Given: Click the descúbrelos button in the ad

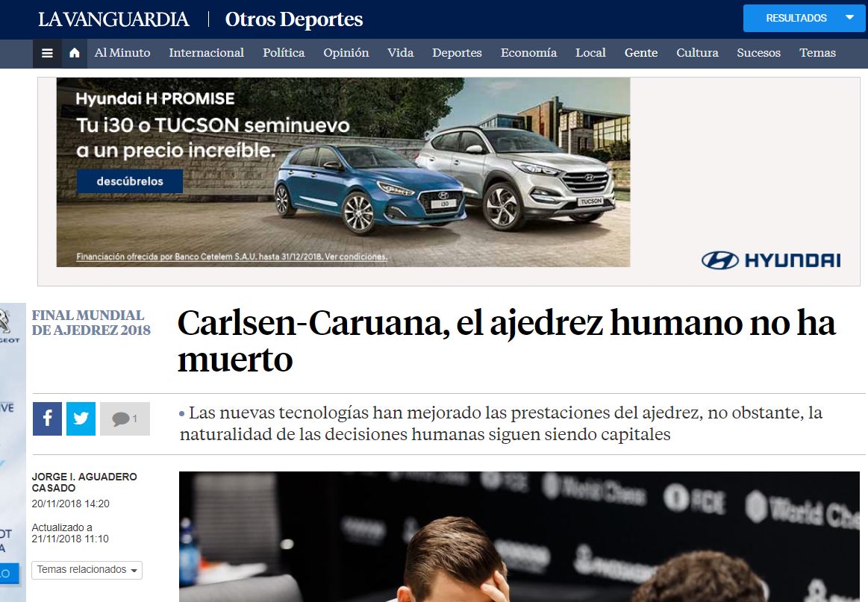Looking at the screenshot, I should click(x=130, y=181).
